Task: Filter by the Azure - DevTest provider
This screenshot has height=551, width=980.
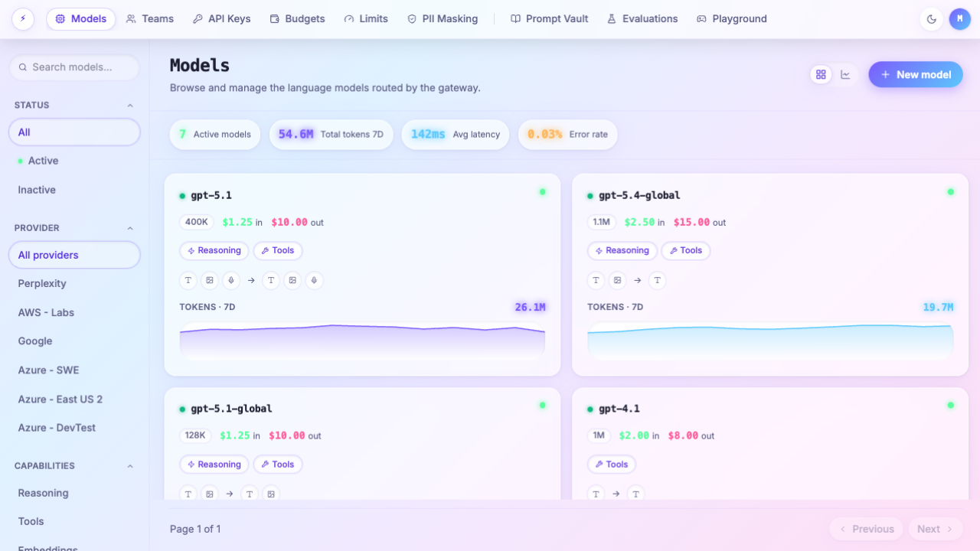Action: pos(74,428)
